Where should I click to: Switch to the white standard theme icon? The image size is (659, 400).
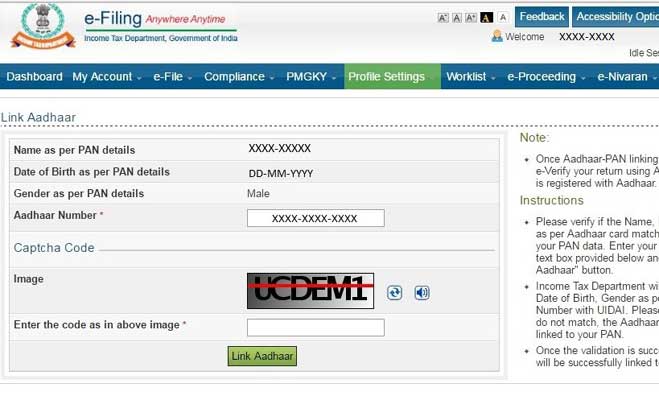point(503,18)
